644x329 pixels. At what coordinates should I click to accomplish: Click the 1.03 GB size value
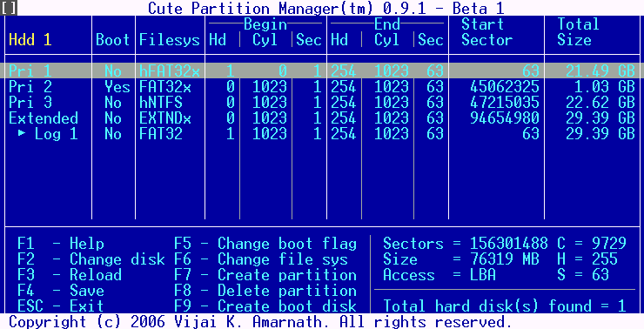(605, 87)
